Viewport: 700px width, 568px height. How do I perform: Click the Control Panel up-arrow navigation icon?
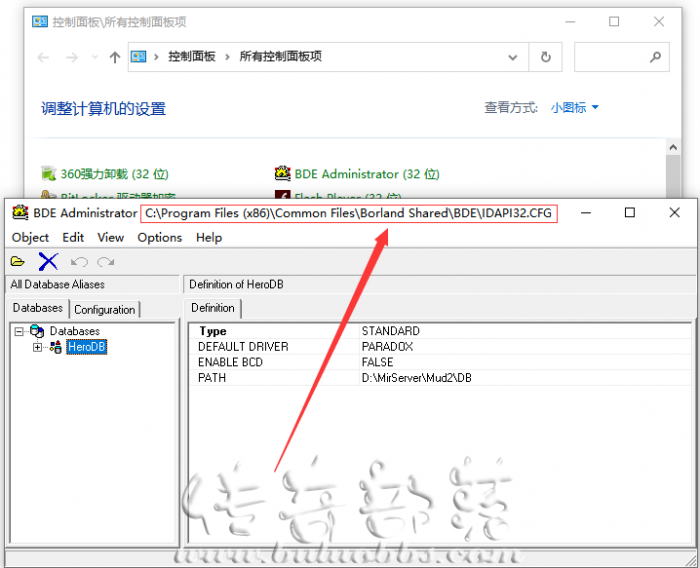coord(115,58)
